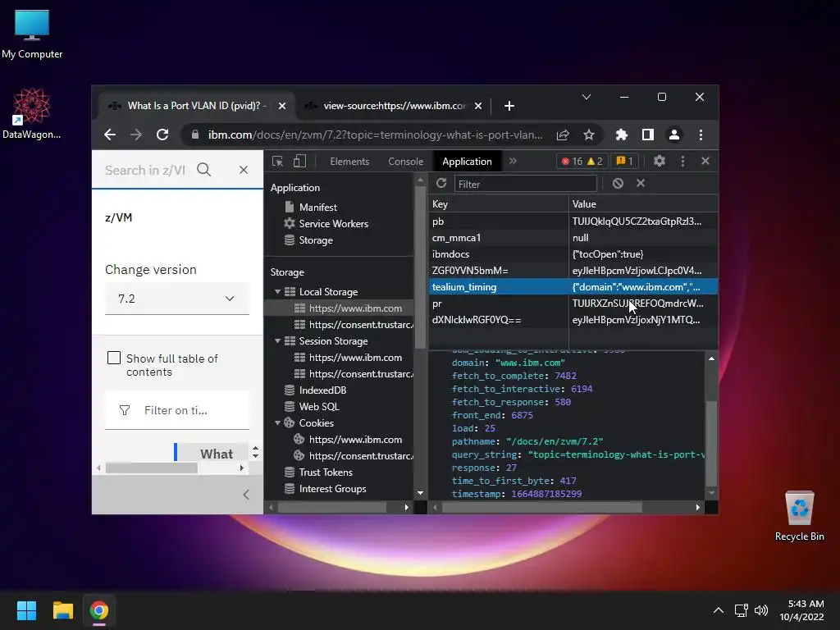The height and width of the screenshot is (630, 840).
Task: Open File Explorer from taskbar
Action: click(x=62, y=610)
